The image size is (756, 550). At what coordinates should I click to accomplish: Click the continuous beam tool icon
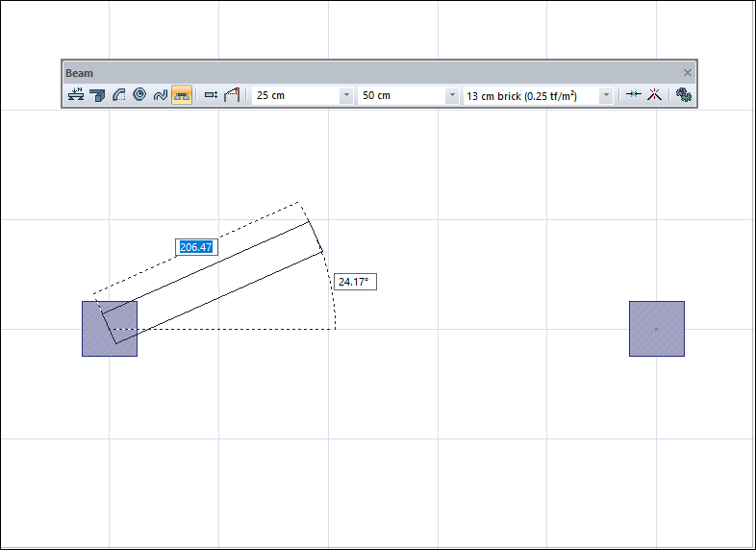[x=97, y=95]
